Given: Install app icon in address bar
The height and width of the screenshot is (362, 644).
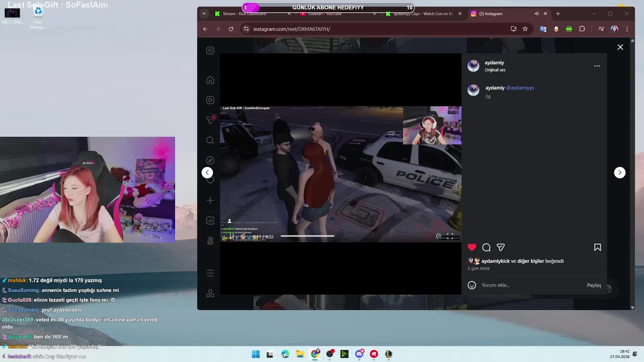Looking at the screenshot, I should tap(513, 29).
